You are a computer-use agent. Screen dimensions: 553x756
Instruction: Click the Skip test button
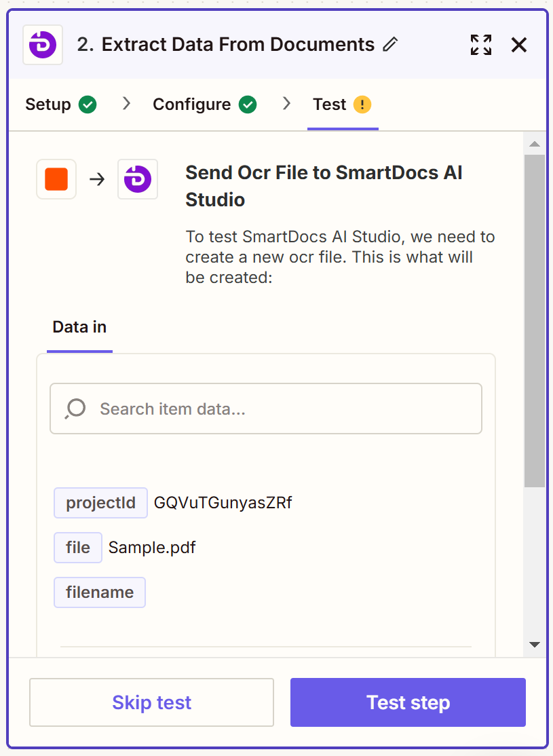tap(151, 702)
